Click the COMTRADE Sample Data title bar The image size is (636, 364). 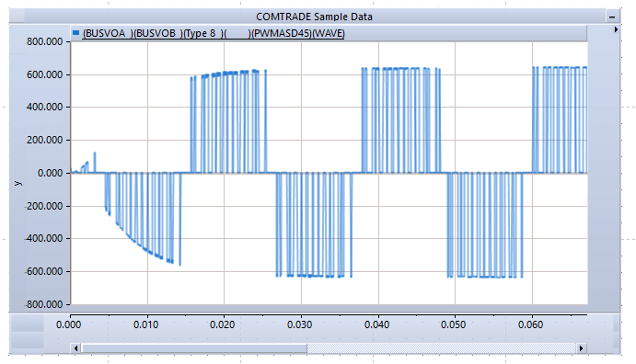pyautogui.click(x=314, y=17)
